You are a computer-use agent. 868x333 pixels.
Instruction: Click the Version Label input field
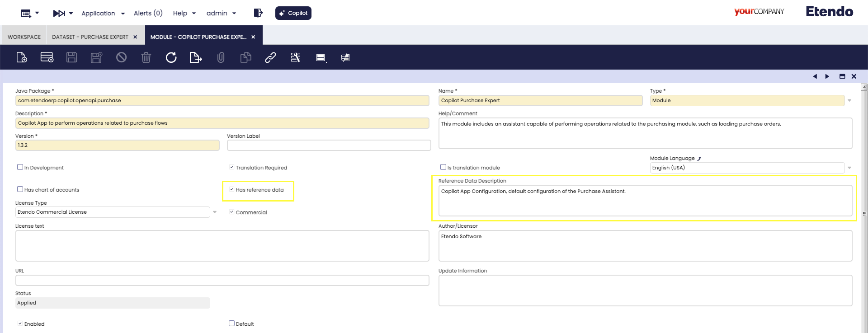coord(329,145)
